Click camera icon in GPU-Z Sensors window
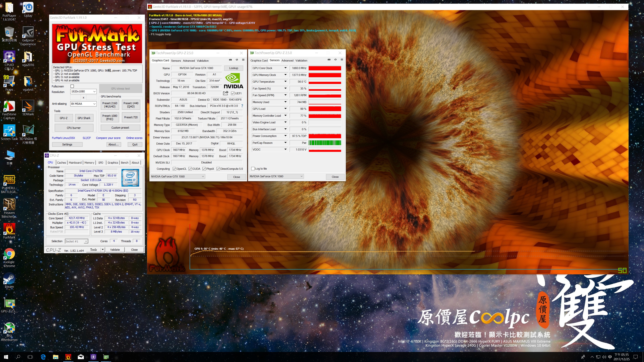This screenshot has height=362, width=644. pos(329,60)
